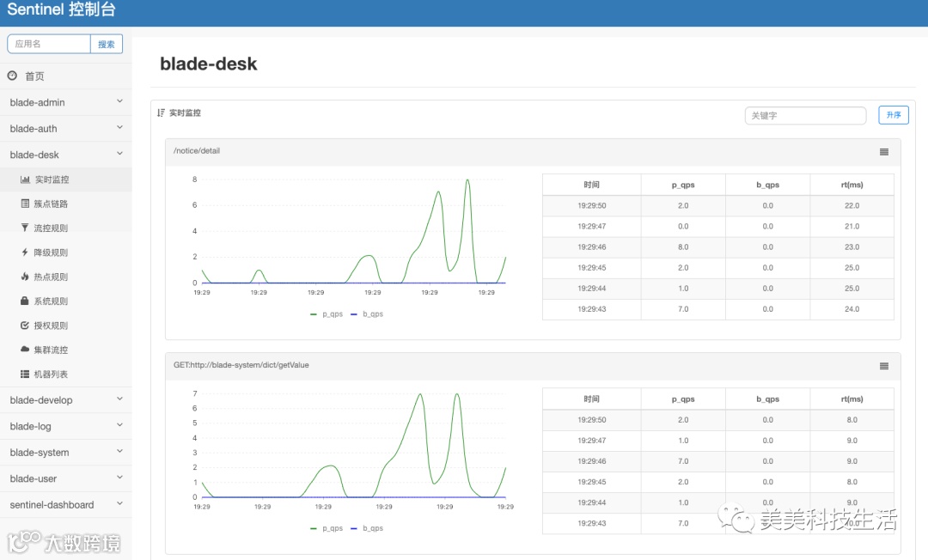The image size is (928, 560).
Task: Open 热点规则 flame icon item
Action: click(x=65, y=277)
